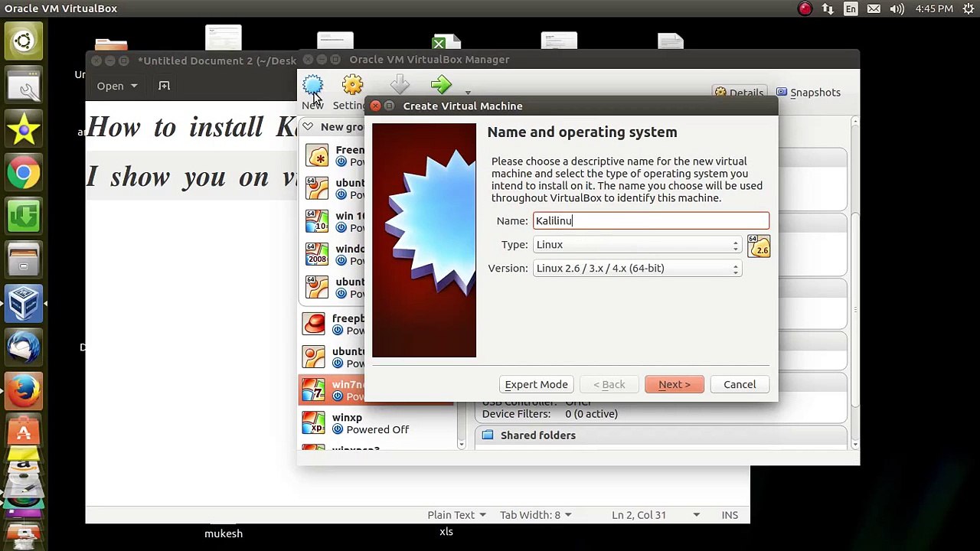Open the Start button dropdown arrow
980x551 pixels.
click(468, 93)
